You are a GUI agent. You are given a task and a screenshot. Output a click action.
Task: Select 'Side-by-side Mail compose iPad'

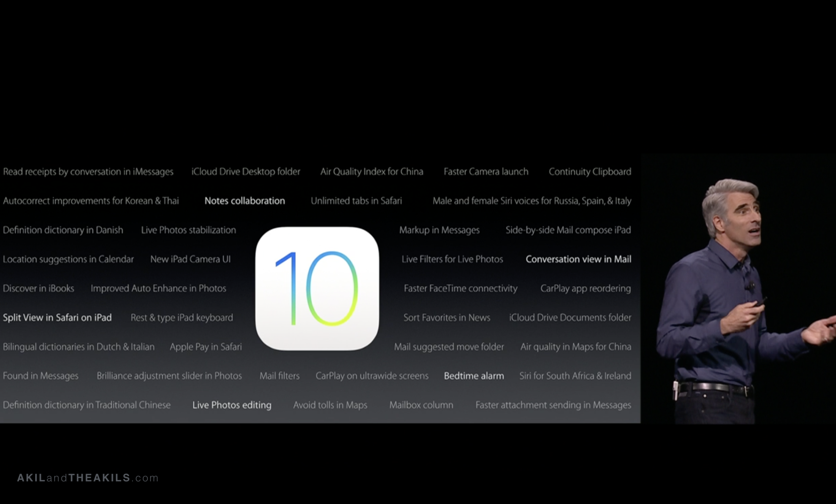click(x=568, y=230)
